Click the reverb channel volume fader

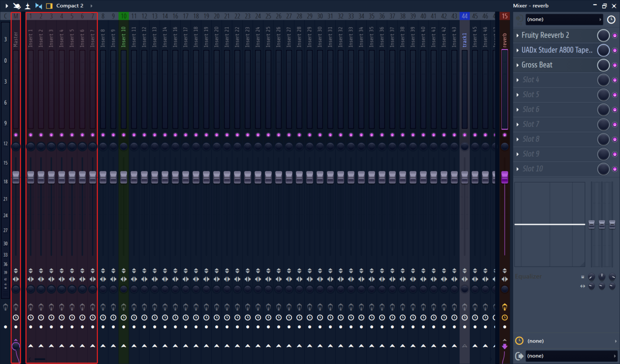tap(505, 176)
